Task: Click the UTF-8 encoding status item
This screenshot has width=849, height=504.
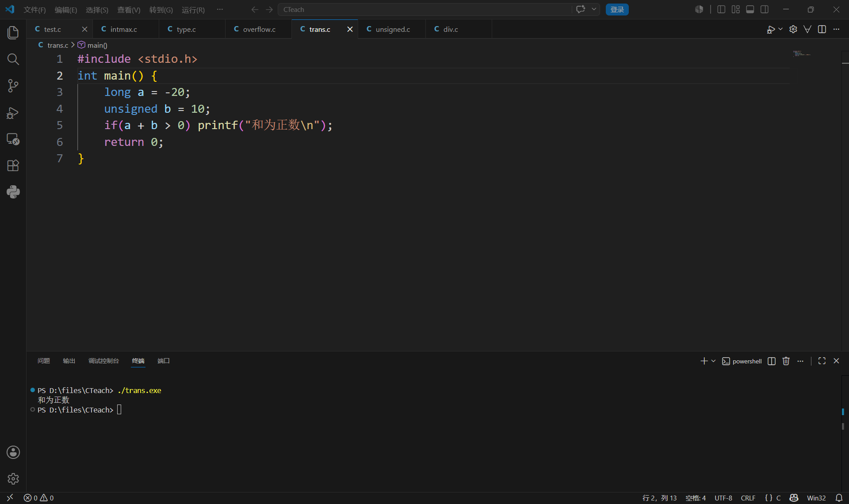Action: click(x=723, y=498)
